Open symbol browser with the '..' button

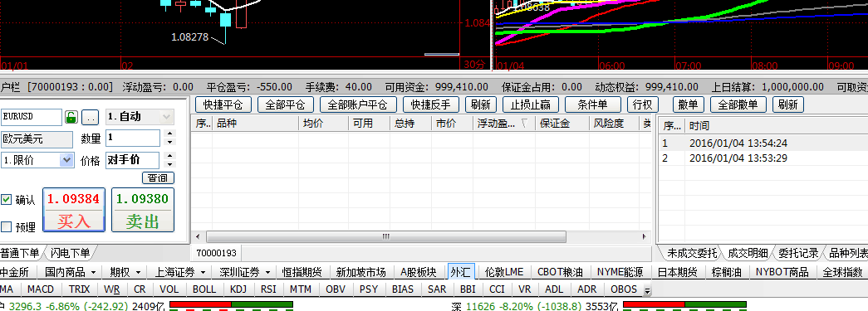(x=91, y=117)
